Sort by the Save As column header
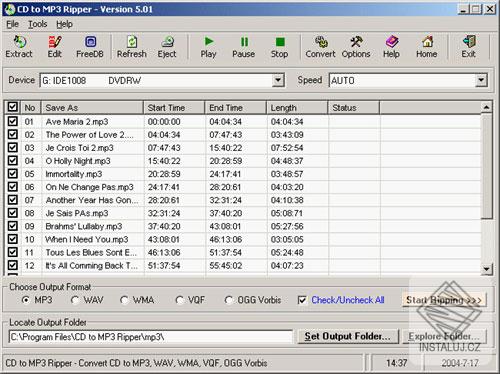 point(92,108)
